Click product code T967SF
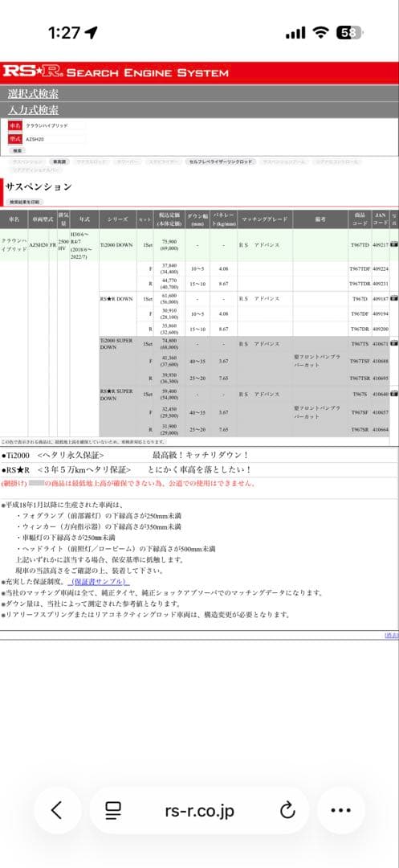This screenshot has height=868, width=399. tap(360, 412)
